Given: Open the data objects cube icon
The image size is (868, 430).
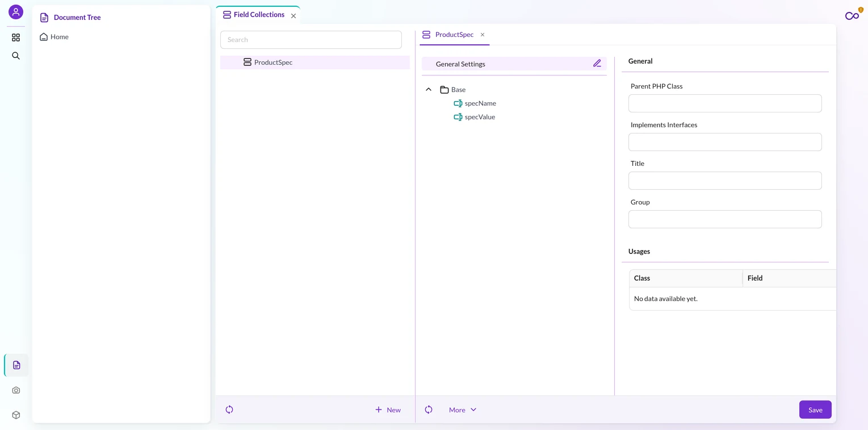Looking at the screenshot, I should point(16,415).
